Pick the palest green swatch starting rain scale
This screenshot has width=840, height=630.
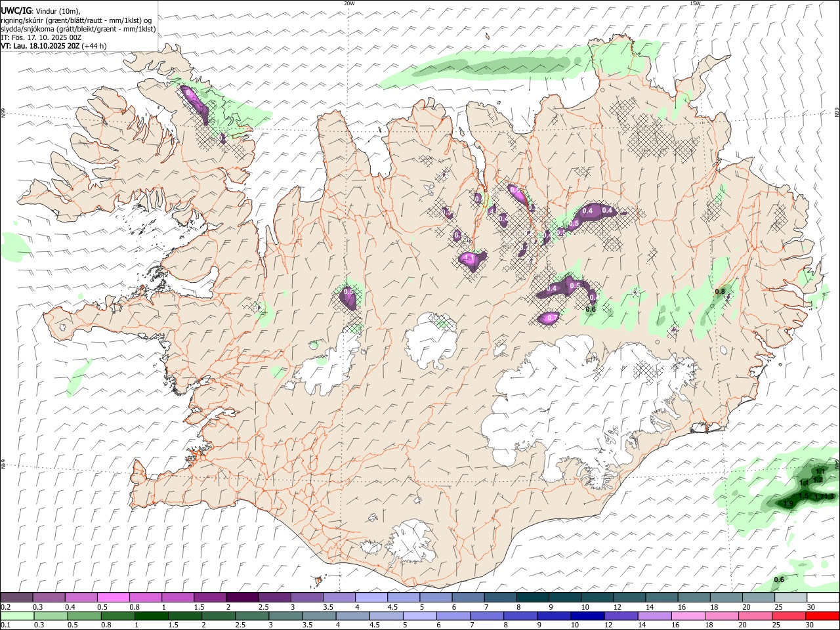pyautogui.click(x=16, y=616)
